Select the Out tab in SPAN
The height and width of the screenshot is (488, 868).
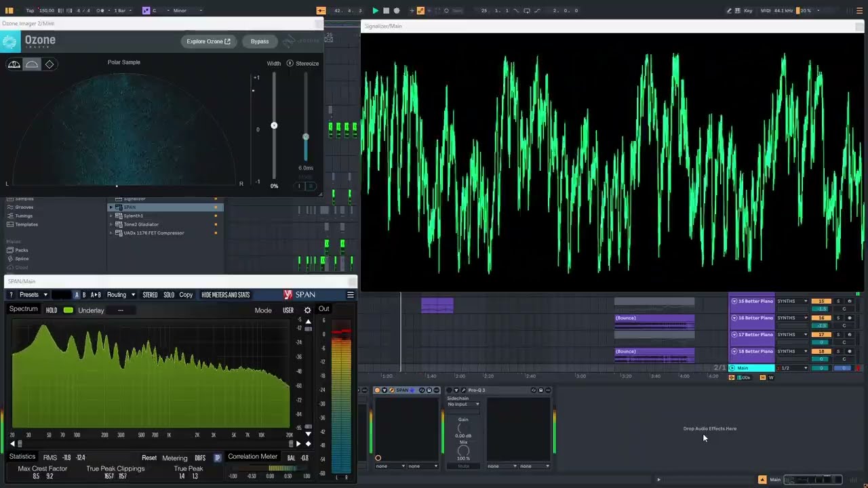coord(324,309)
